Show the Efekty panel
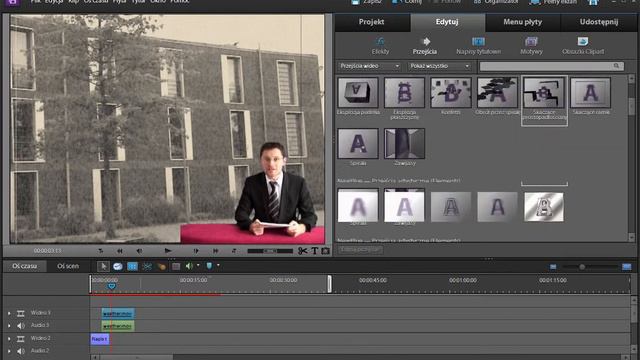This screenshot has width=640, height=360. click(x=380, y=46)
